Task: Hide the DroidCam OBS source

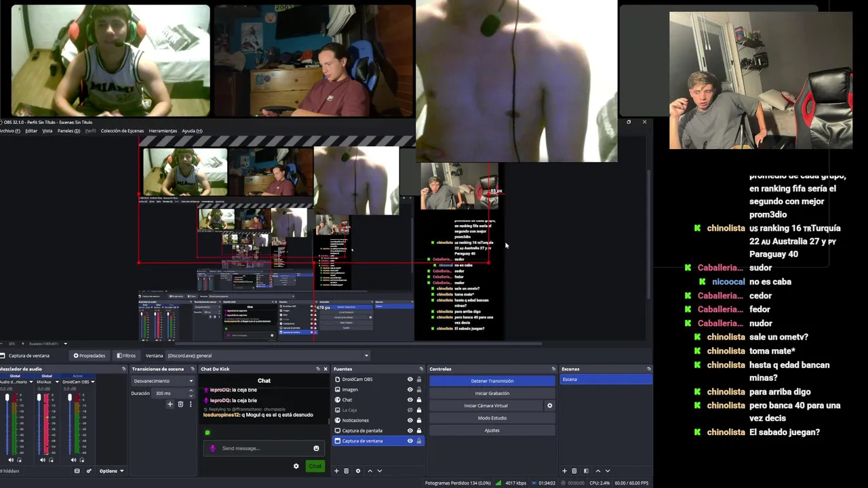Action: tap(410, 380)
